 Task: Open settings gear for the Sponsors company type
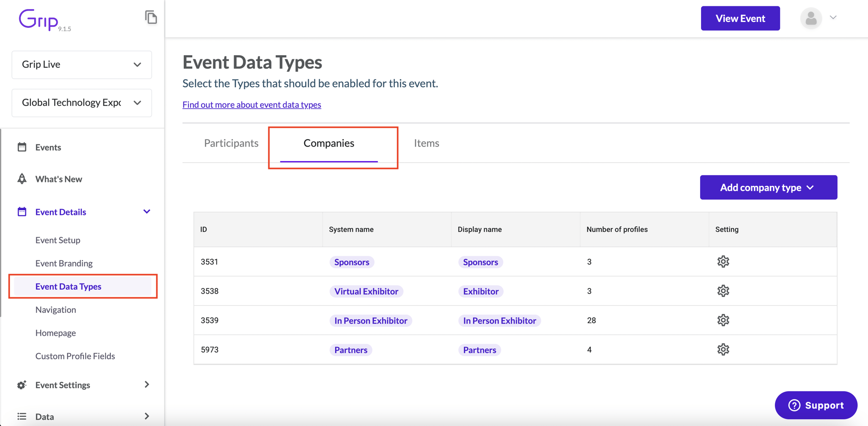point(723,261)
